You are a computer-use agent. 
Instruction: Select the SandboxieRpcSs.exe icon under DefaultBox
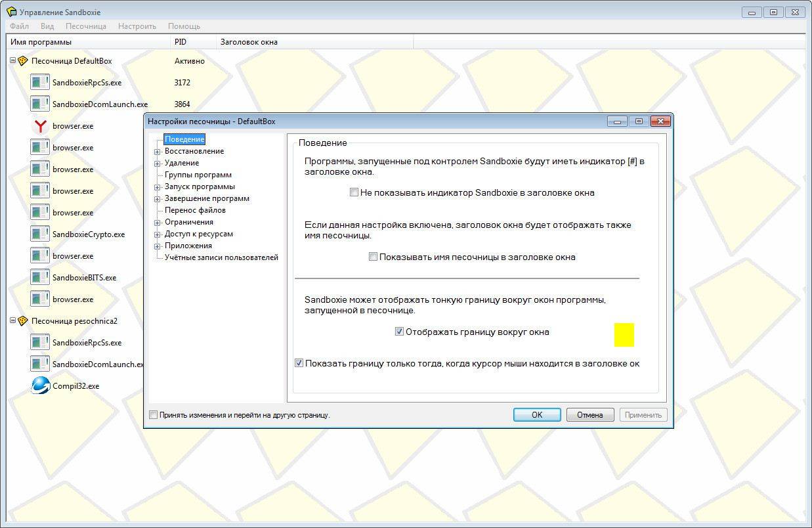[40, 83]
